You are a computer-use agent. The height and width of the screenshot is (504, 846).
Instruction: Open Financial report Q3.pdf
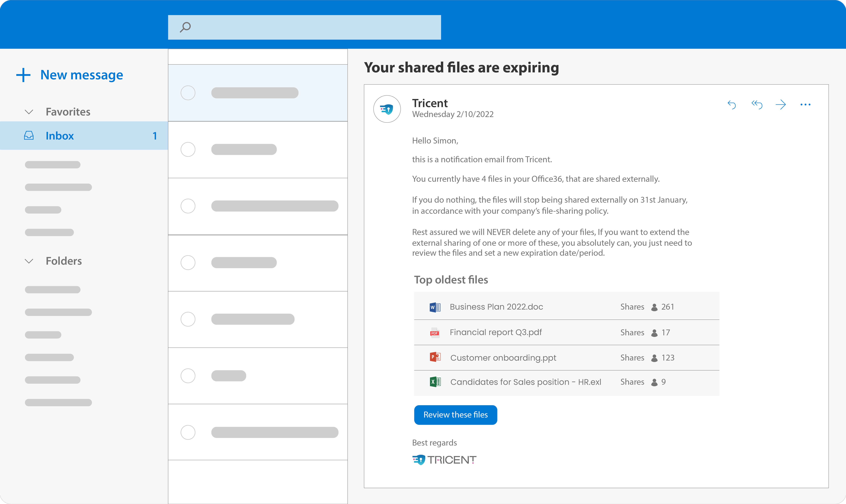coord(496,332)
